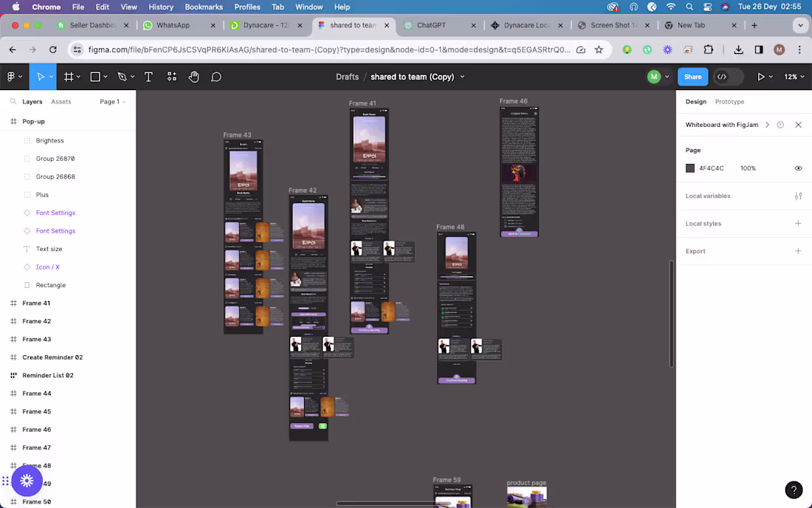Bookmark page with the star icon
This screenshot has width=812, height=508.
coord(599,49)
